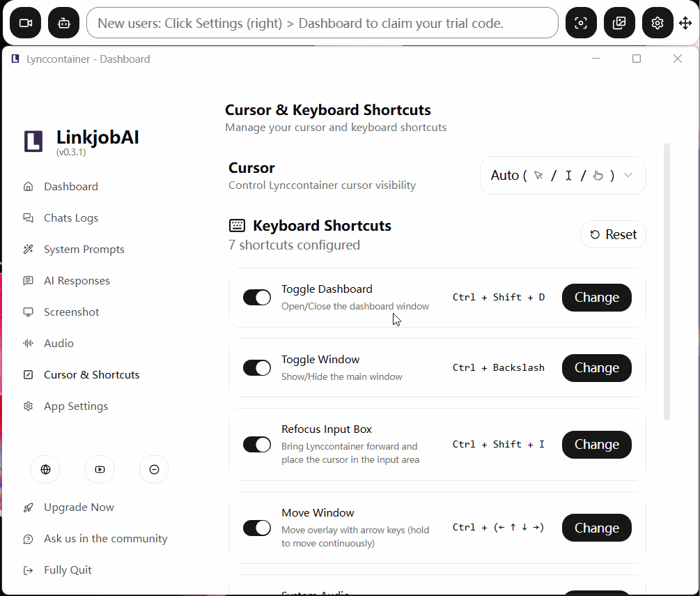Click the Dashboard home icon in sidebar
Screen dimensions: 700x596
pyautogui.click(x=28, y=186)
